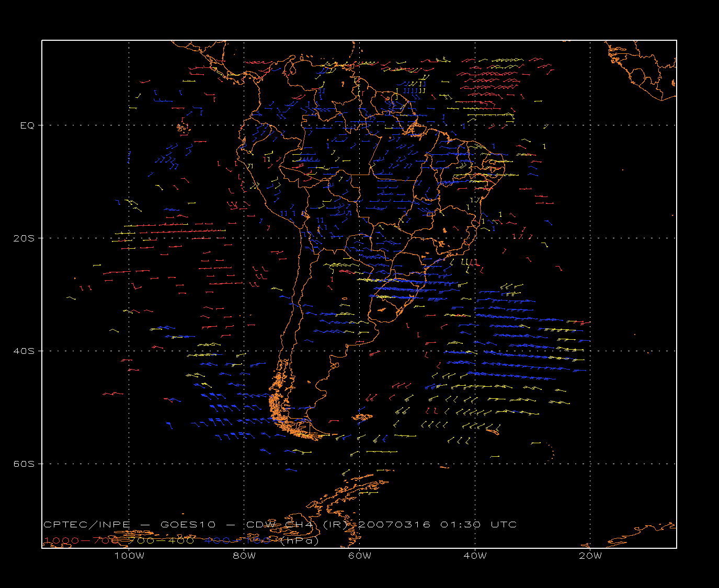The height and width of the screenshot is (588, 719).
Task: Click the 01:30 UTC time text
Action: pos(478,525)
